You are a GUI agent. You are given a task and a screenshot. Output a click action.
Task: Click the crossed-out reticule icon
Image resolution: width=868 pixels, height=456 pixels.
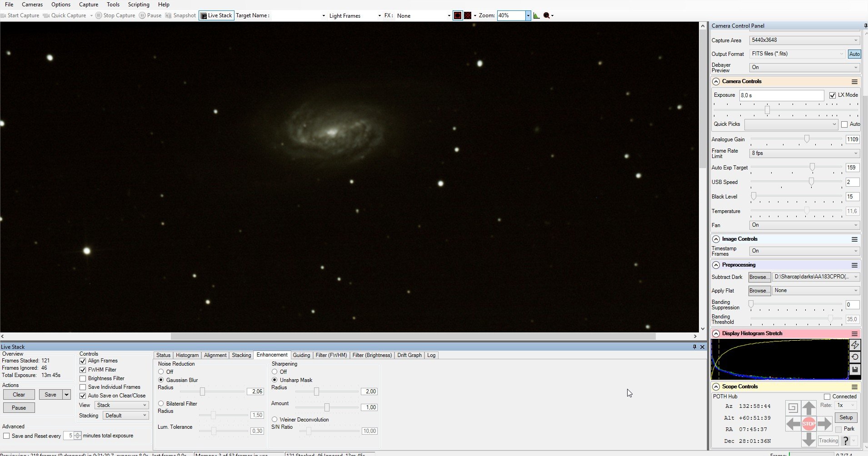click(x=468, y=15)
